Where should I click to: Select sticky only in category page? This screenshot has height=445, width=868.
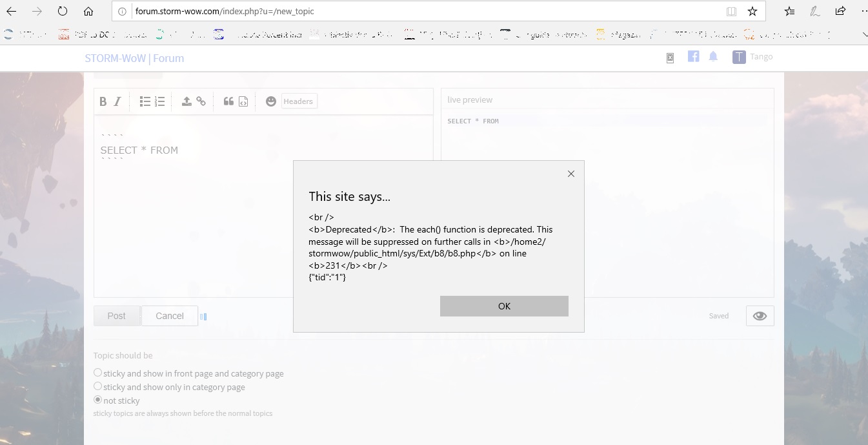tap(97, 386)
